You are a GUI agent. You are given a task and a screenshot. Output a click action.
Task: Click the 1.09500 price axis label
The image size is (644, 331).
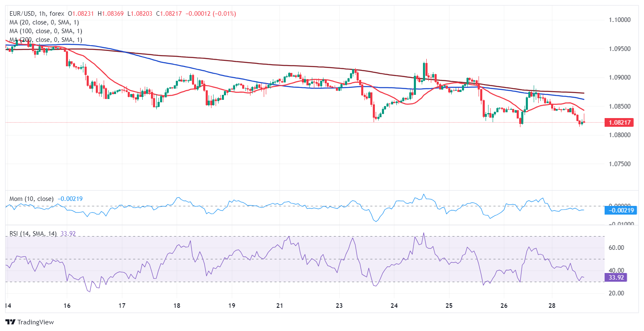(620, 49)
